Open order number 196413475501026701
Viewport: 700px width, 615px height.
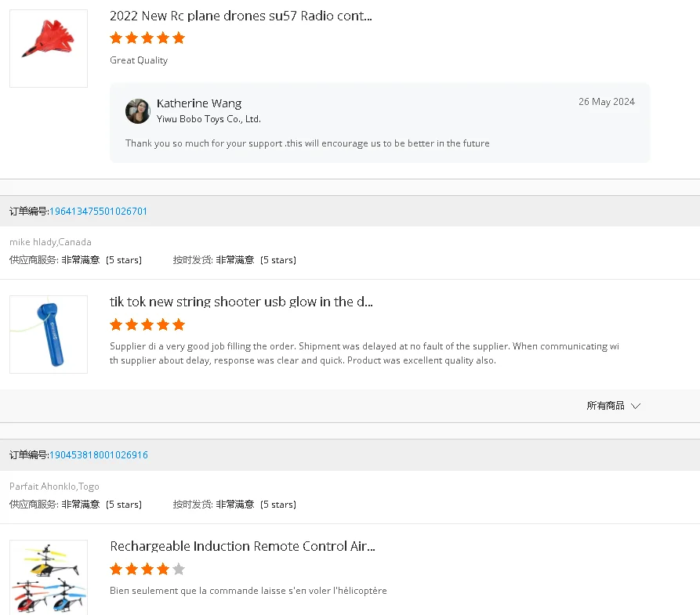pyautogui.click(x=98, y=212)
